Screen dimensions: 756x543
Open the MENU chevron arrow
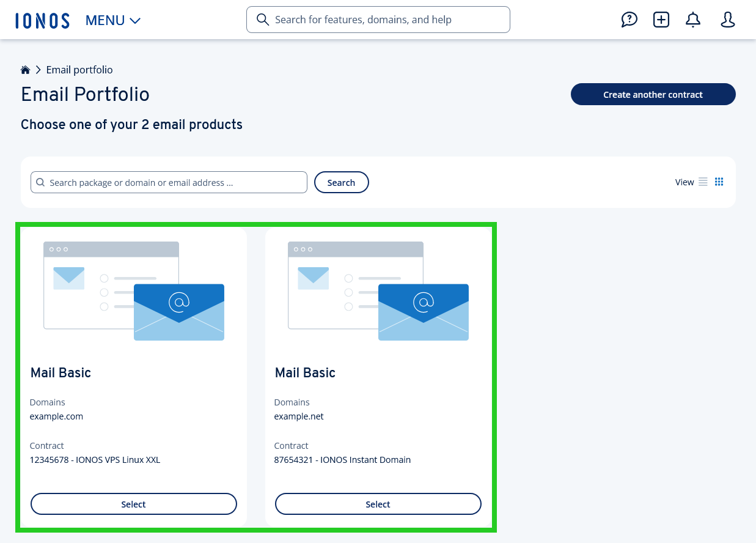point(135,20)
